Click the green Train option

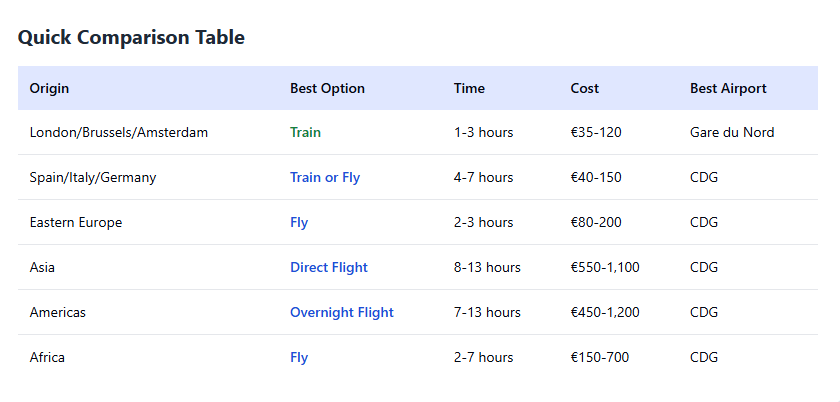305,132
